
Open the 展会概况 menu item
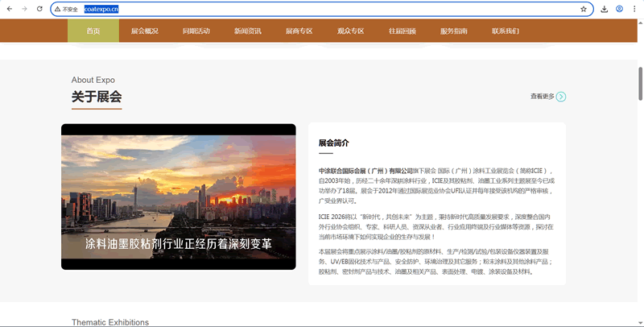coord(144,31)
